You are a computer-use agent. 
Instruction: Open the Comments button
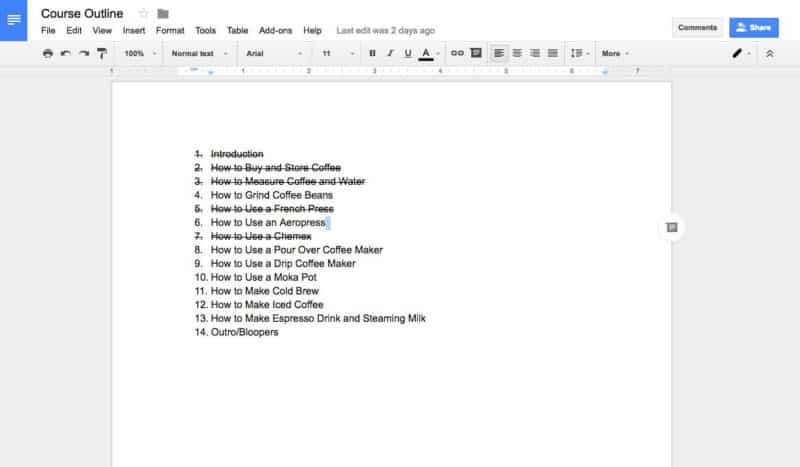697,28
